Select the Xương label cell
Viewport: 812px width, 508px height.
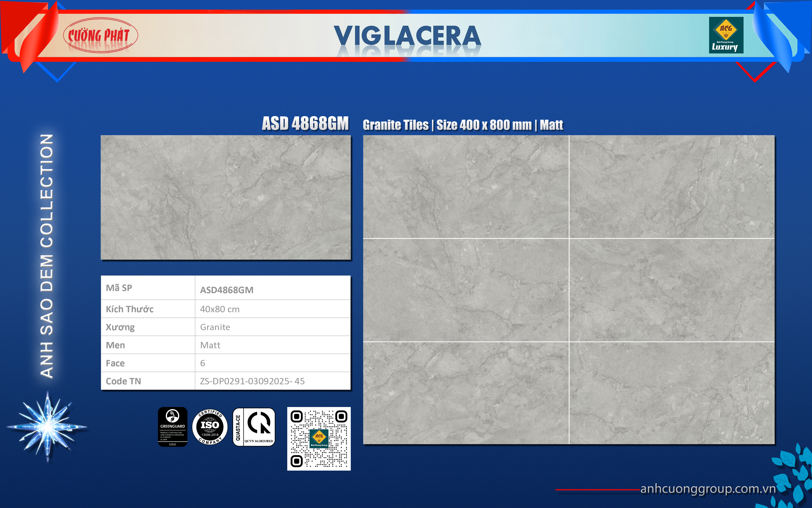pos(148,327)
